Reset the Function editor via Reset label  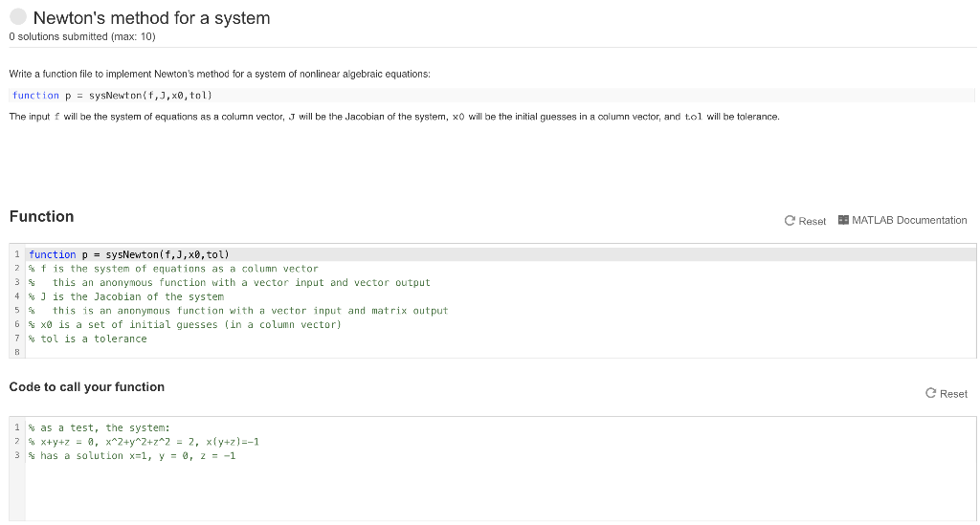pyautogui.click(x=812, y=221)
